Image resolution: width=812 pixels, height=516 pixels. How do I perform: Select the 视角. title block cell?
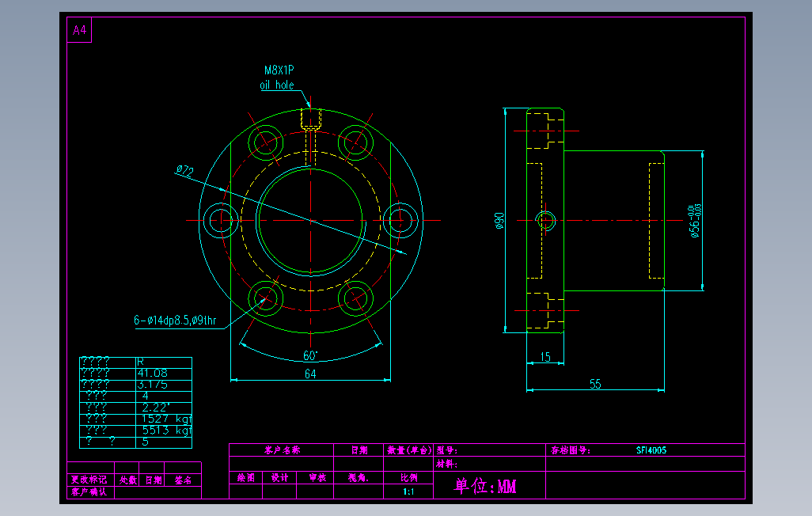[359, 478]
